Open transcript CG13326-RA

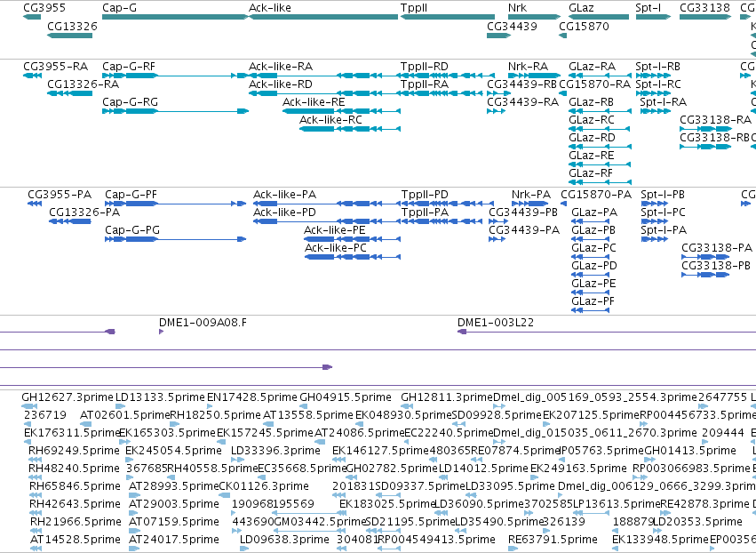[83, 84]
